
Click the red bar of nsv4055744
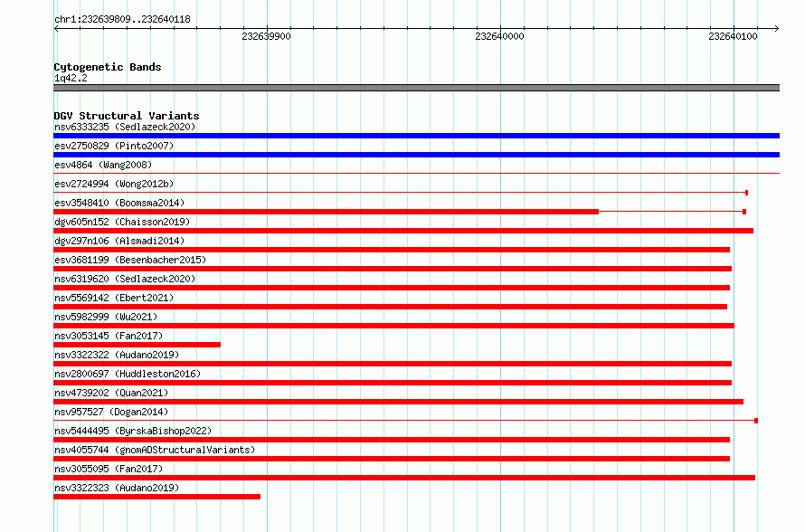(392, 459)
